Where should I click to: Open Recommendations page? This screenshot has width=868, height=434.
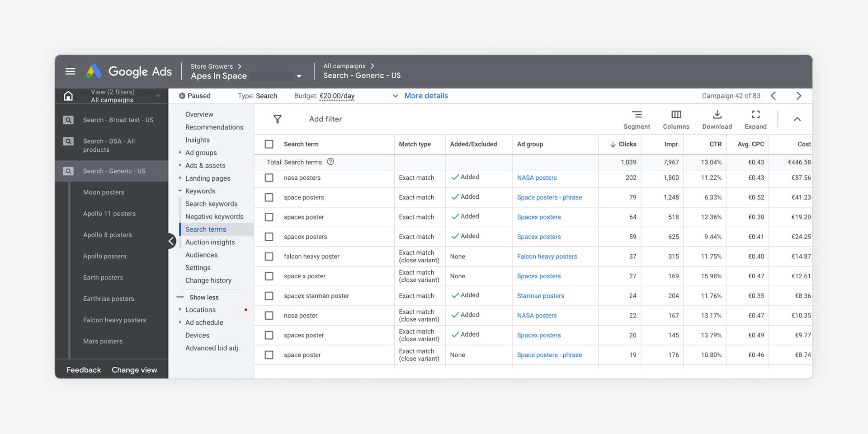pos(214,127)
